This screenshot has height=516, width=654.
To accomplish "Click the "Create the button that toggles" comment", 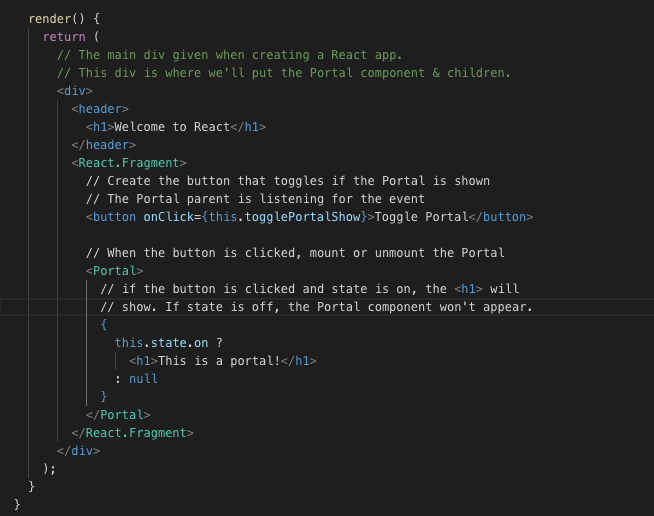I will (x=288, y=181).
